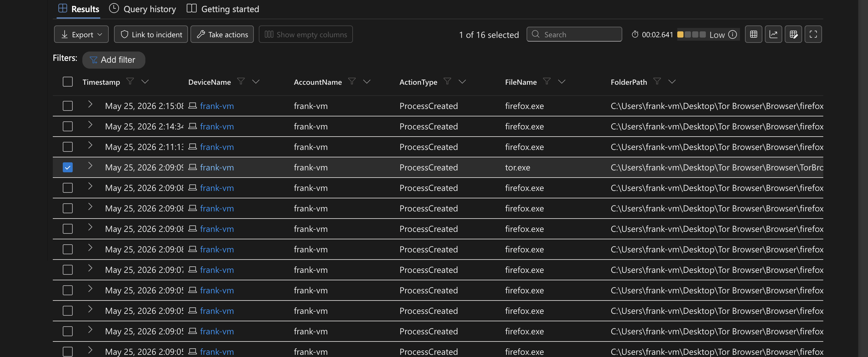Click tor.exe file name cell
Image resolution: width=868 pixels, height=357 pixels.
[518, 167]
